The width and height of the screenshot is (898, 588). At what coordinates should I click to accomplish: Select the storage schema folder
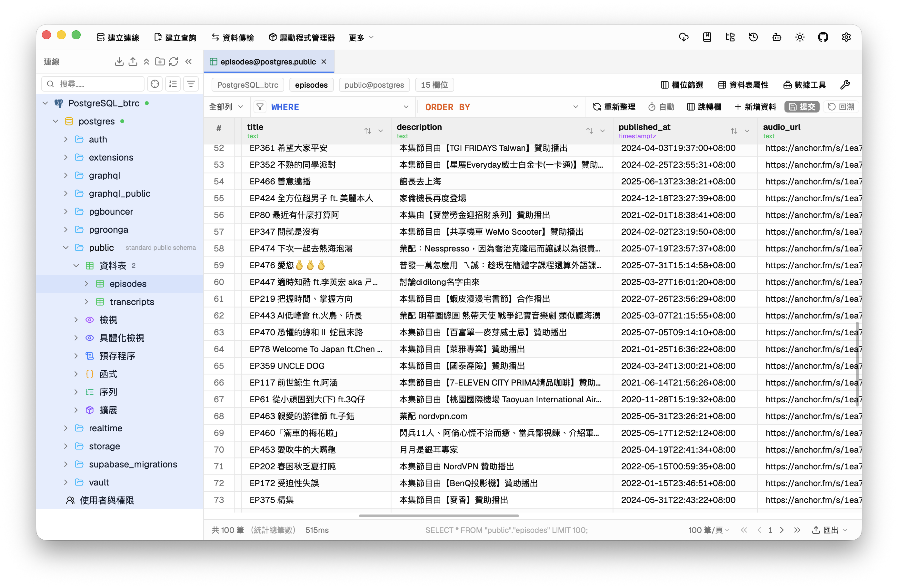click(x=104, y=446)
